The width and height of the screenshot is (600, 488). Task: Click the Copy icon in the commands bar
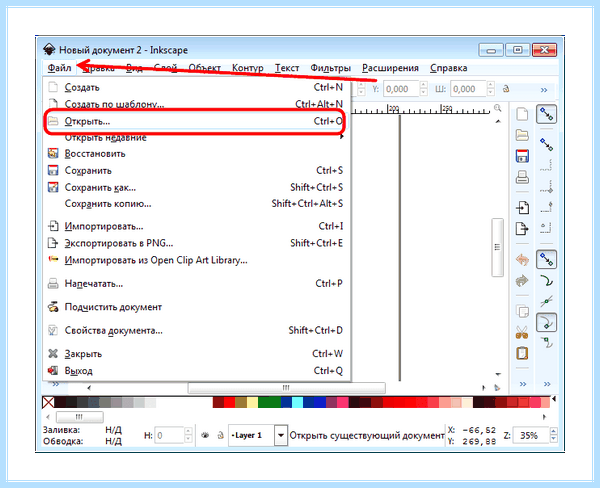coord(522,311)
